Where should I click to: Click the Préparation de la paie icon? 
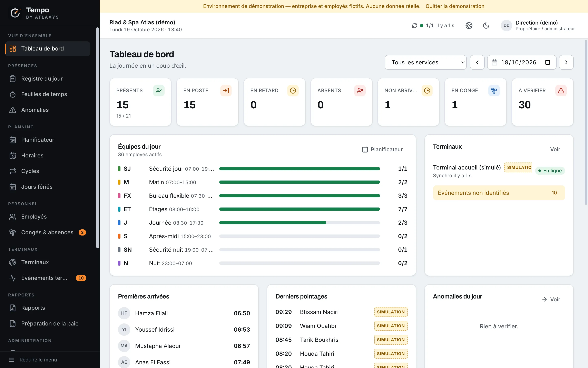click(x=13, y=324)
